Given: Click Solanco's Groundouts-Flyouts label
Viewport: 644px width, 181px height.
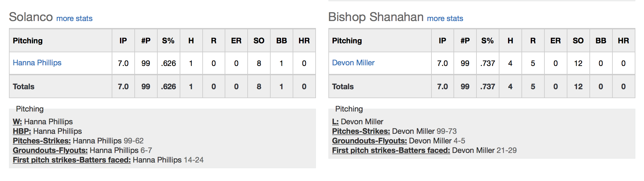Looking at the screenshot, I should pos(50,150).
